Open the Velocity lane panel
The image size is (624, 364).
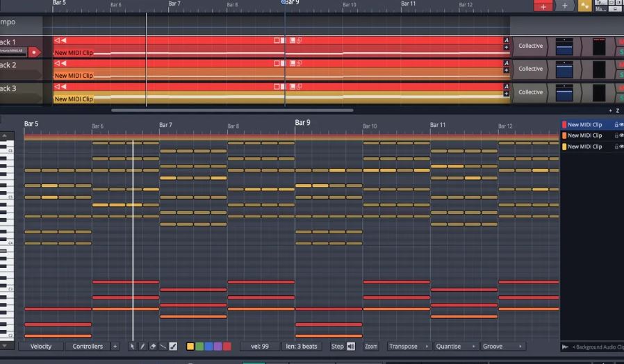point(41,347)
